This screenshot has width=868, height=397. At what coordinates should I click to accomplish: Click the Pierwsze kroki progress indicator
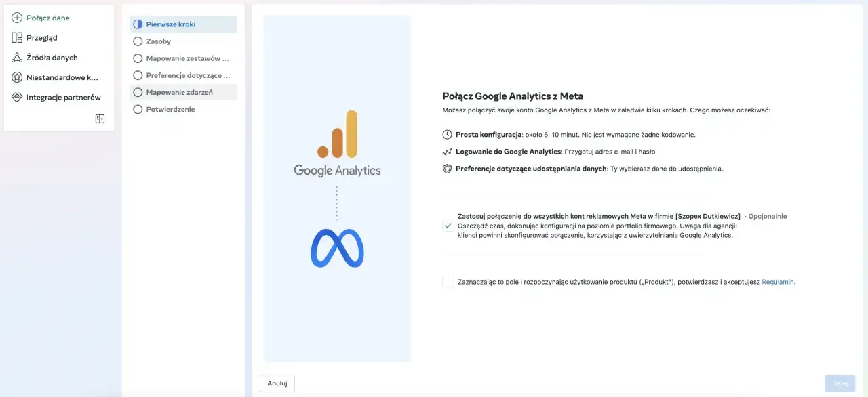pyautogui.click(x=137, y=24)
